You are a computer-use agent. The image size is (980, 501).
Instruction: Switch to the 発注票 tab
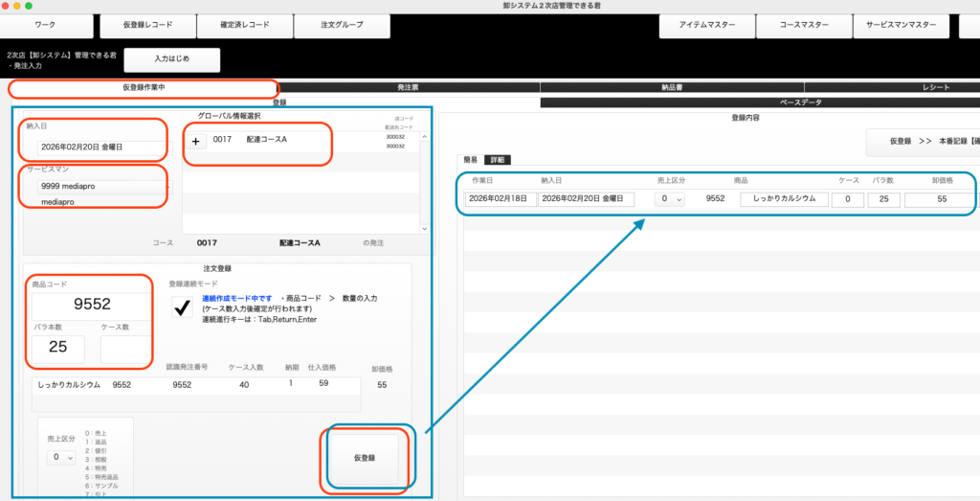(x=408, y=87)
